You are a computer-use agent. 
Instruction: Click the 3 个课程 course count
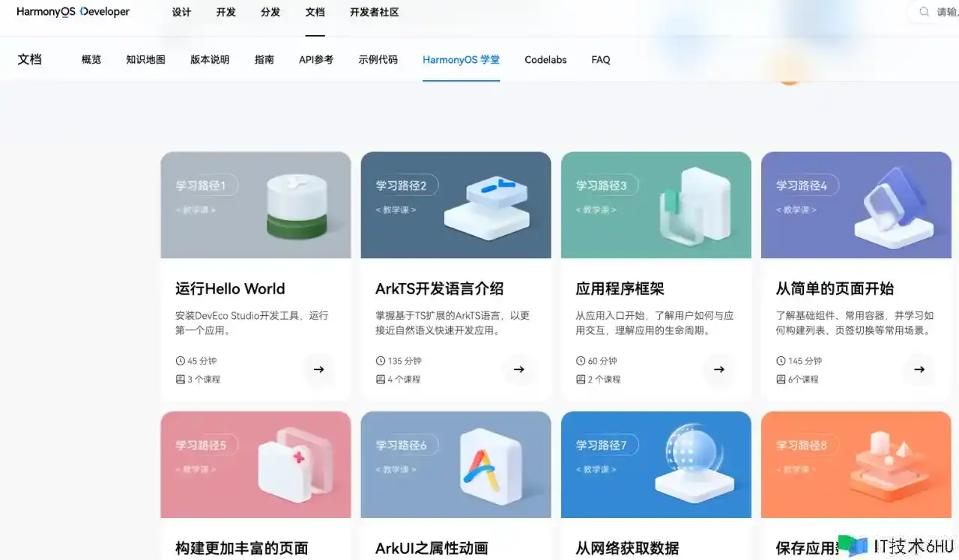click(x=204, y=380)
